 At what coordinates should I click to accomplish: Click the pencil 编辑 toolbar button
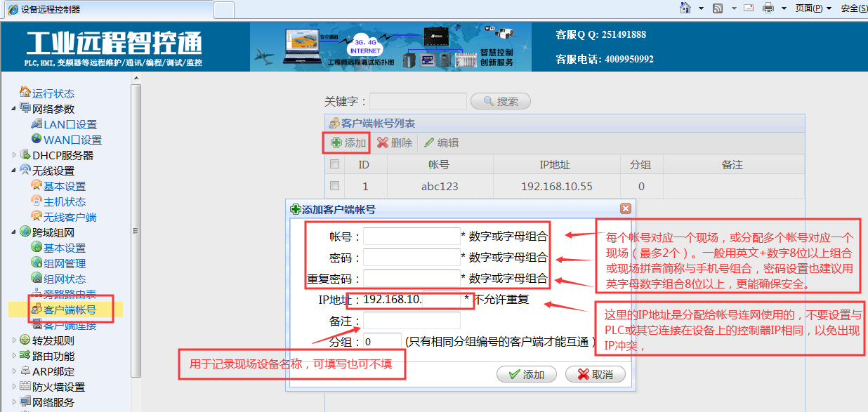[441, 142]
